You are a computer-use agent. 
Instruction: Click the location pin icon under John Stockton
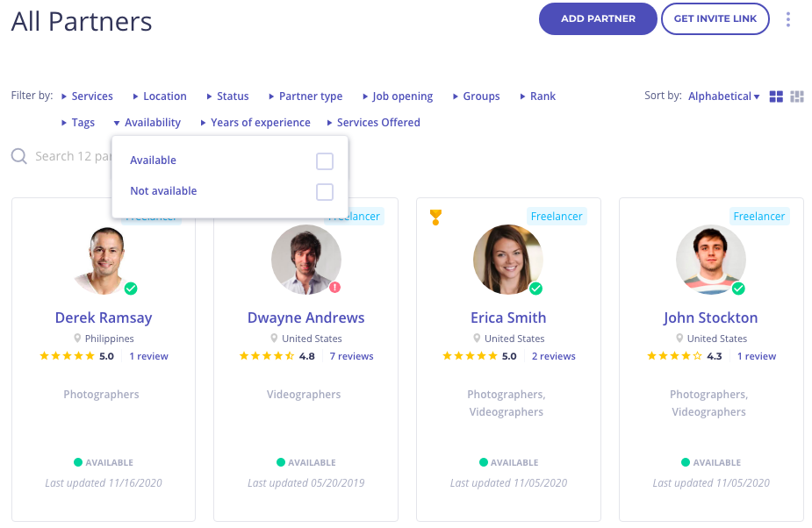(679, 338)
